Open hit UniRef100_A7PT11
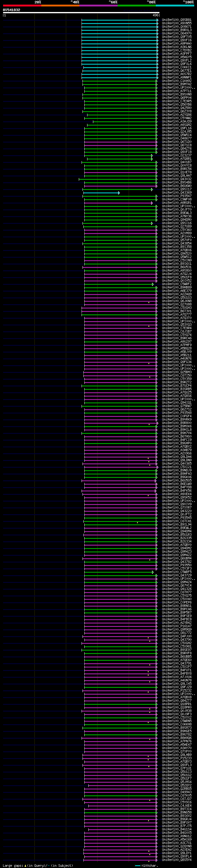Screen dimensions: 197x868 pos(177,91)
